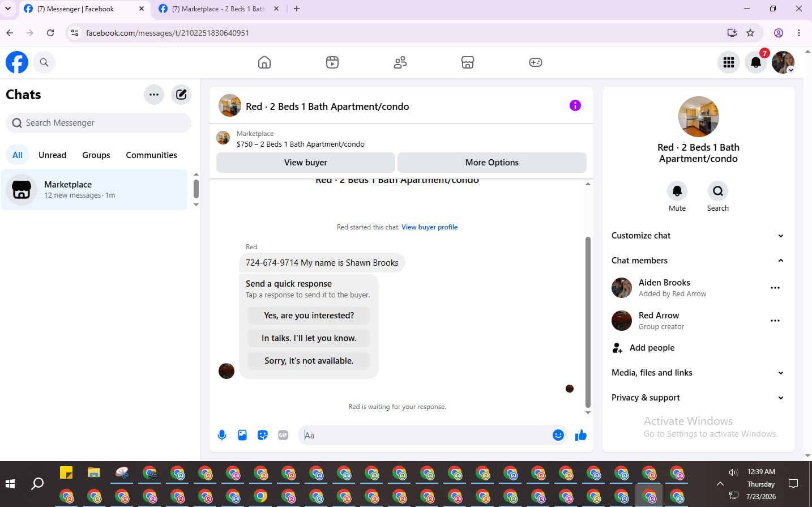Open the Friends icon in top navigation
812x507 pixels.
[400, 62]
